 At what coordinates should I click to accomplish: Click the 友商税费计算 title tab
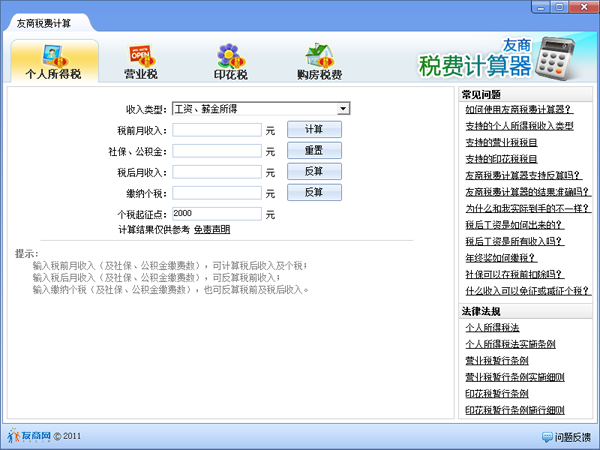click(44, 23)
